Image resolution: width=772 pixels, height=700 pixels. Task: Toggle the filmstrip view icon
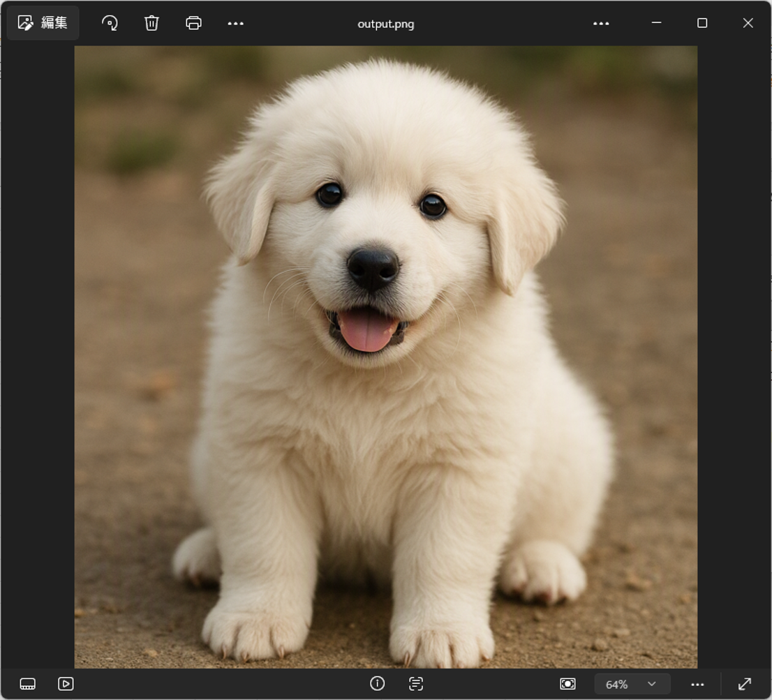[x=28, y=684]
